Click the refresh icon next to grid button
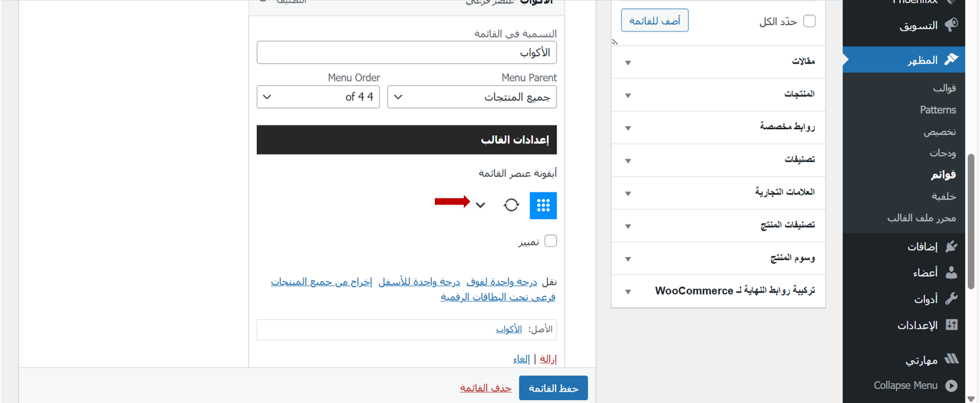This screenshot has height=403, width=980. (511, 205)
